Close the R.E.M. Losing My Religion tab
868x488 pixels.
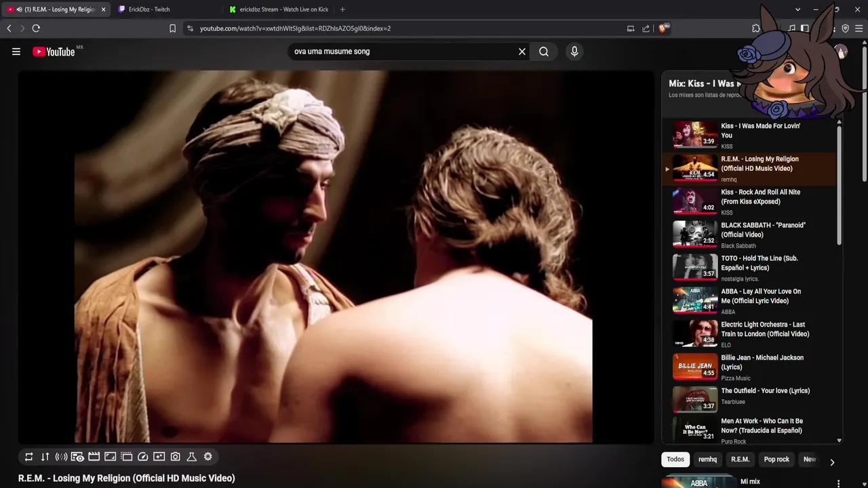coord(103,9)
